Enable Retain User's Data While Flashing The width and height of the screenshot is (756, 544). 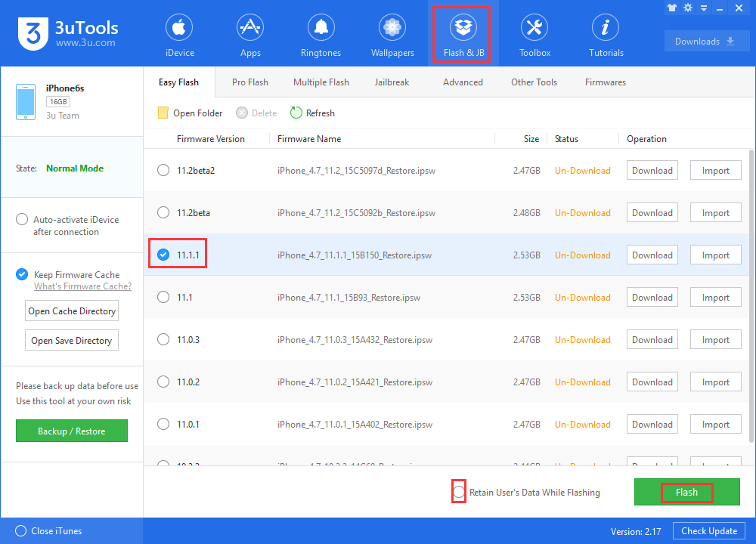point(459,492)
